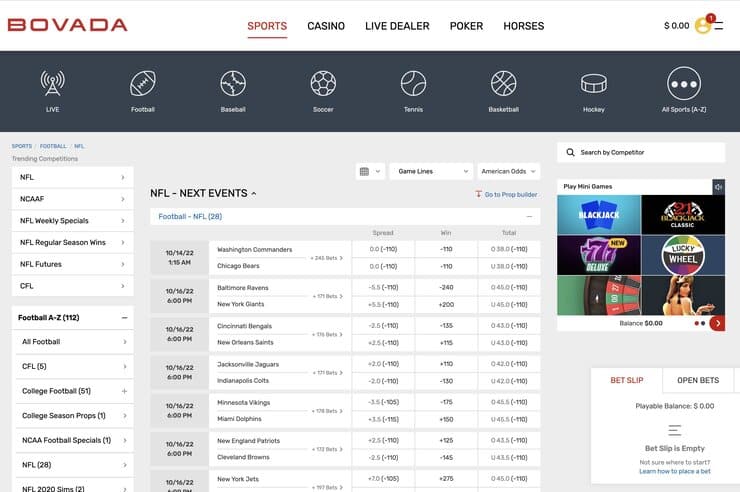Switch to the HORSES tab
Image resolution: width=740 pixels, height=492 pixels.
click(524, 26)
